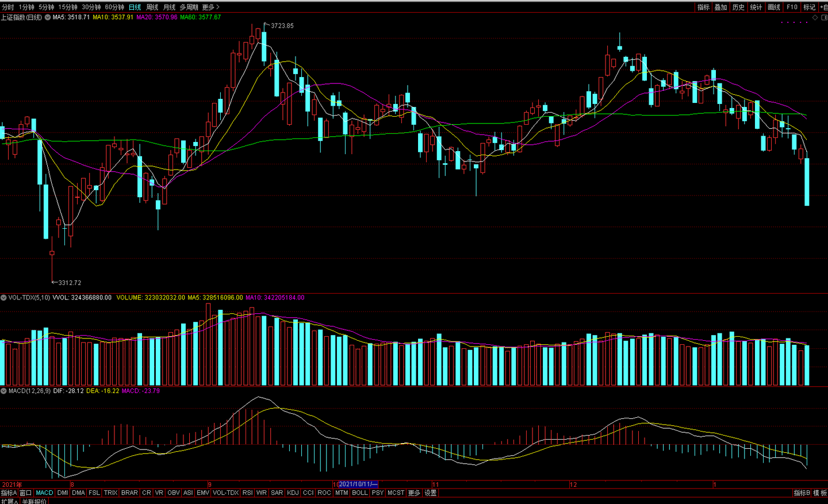Viewport: 828px width, 504px height.
Task: Select the TRIX indicator tab
Action: pyautogui.click(x=111, y=493)
